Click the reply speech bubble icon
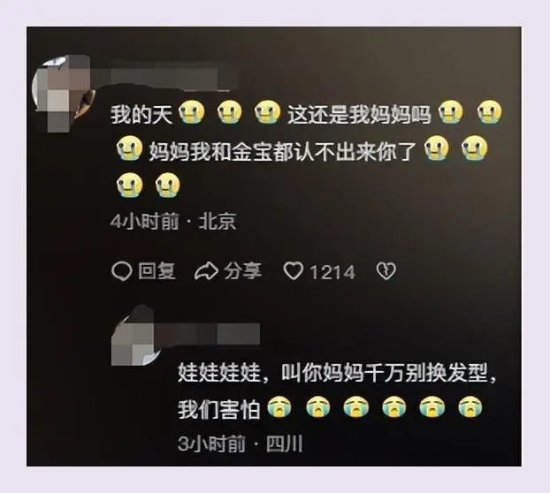 [122, 272]
